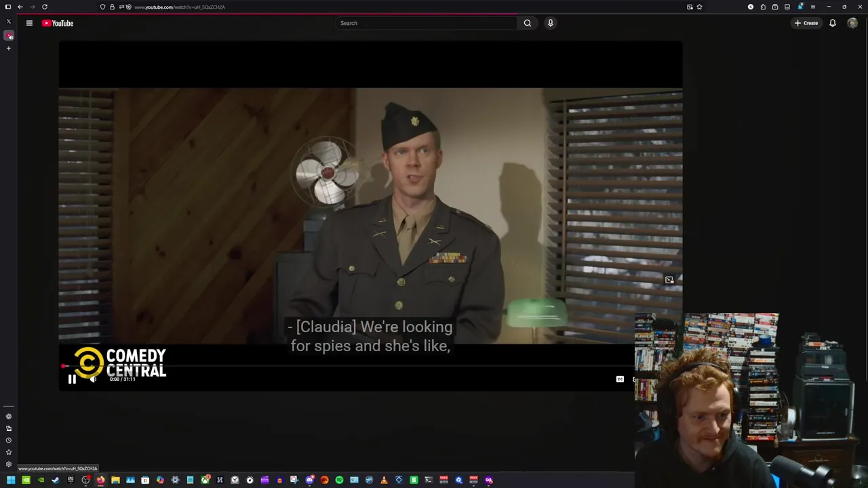
Task: Bookmark this page with star icon
Action: coord(699,7)
